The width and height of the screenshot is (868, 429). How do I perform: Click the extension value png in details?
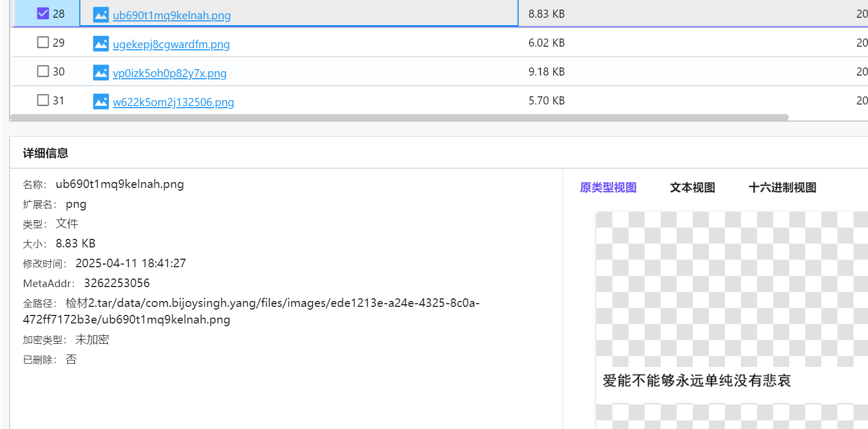76,204
